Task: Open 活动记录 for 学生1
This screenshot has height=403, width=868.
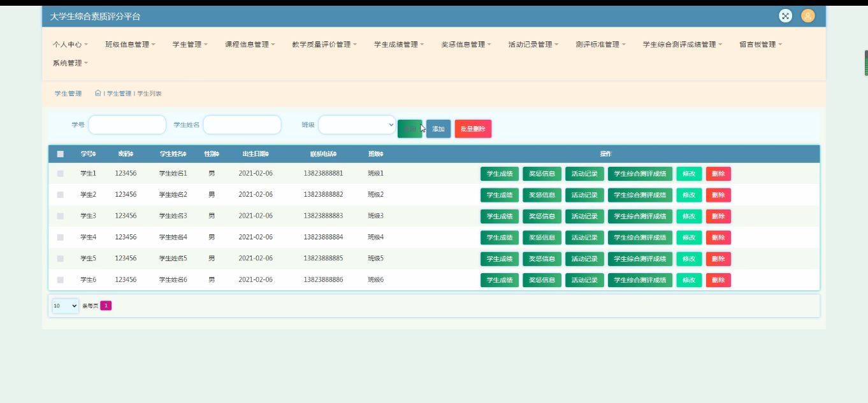Action: [584, 174]
